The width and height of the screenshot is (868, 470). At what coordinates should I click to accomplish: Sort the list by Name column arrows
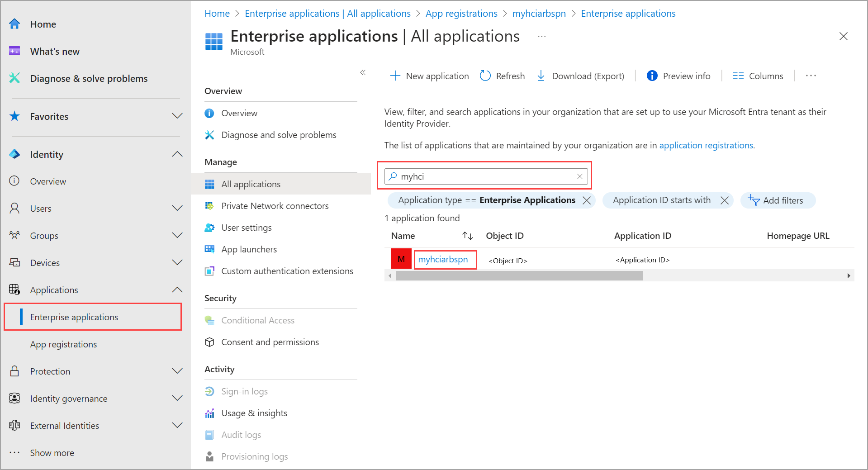467,236
